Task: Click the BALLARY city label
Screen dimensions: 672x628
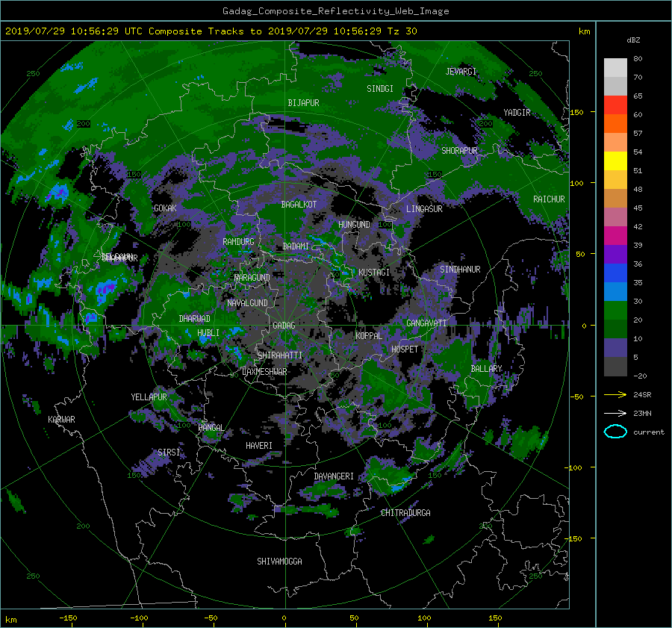Action: (x=486, y=369)
